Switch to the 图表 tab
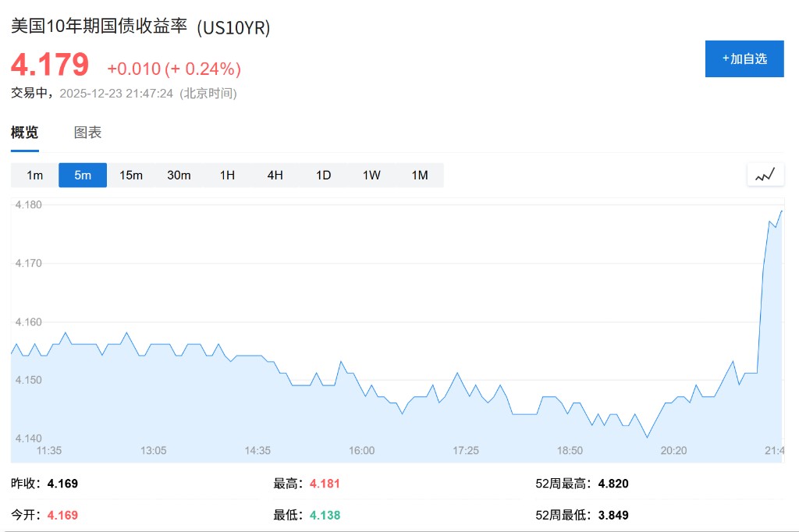Screen dimensions: 799x532 (87, 133)
